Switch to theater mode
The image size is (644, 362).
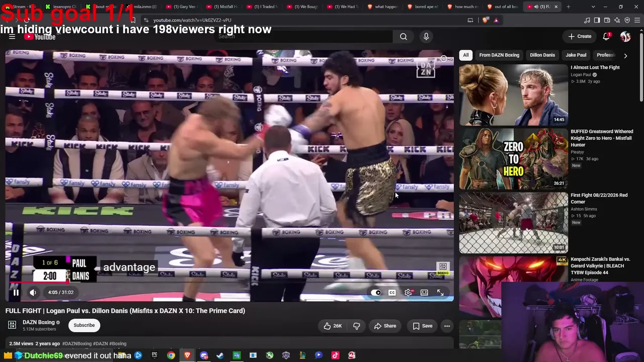tap(424, 293)
